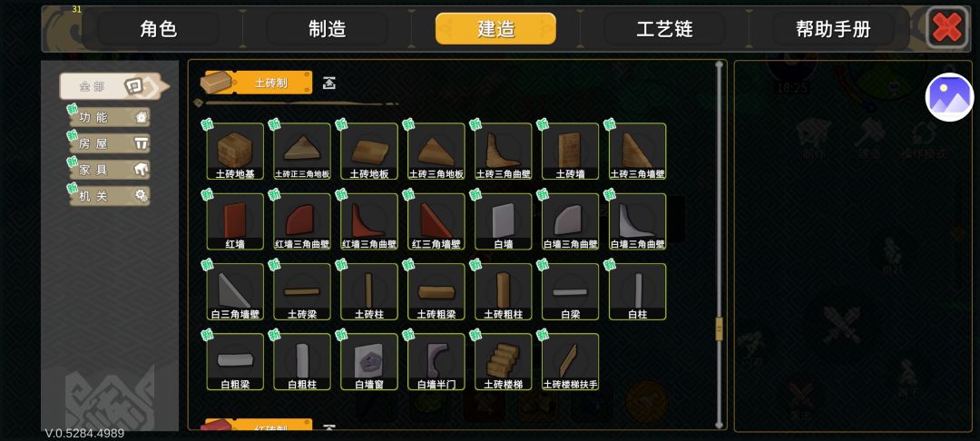
Task: Select the 土砖粗梁 thick beam item
Action: tap(436, 291)
